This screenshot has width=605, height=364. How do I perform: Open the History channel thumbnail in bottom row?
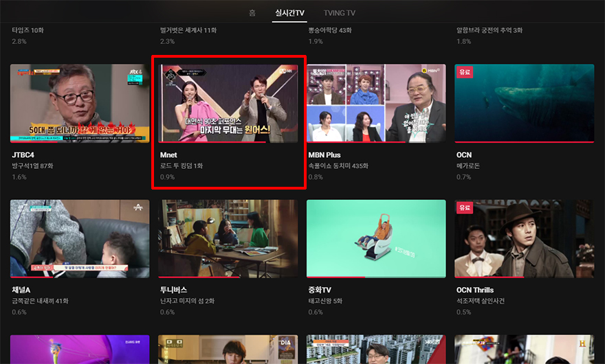click(525, 350)
